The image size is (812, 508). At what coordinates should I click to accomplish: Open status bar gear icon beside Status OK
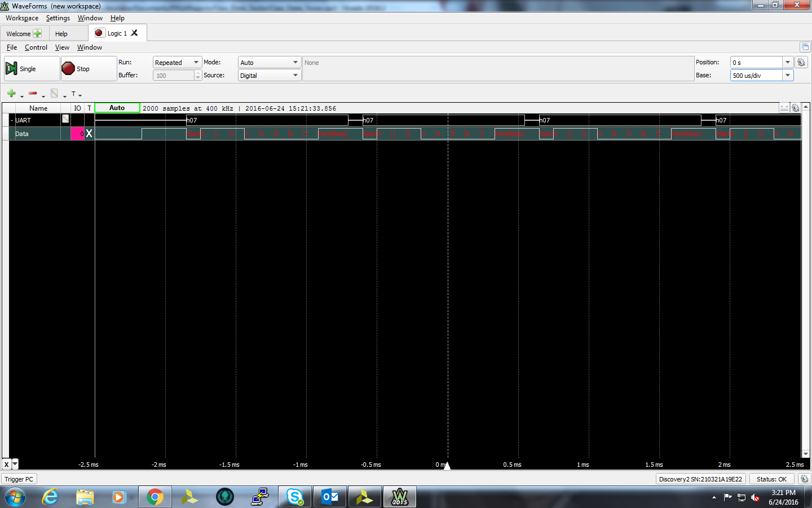point(804,479)
